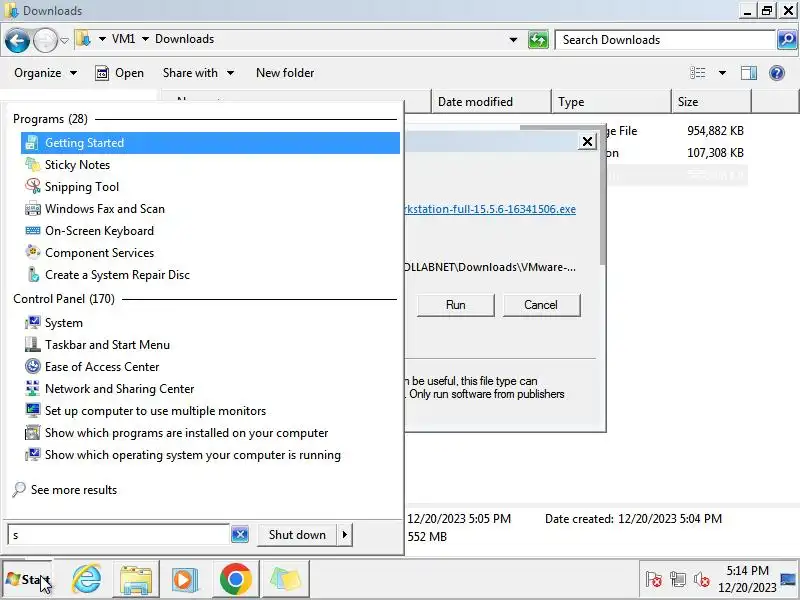800x600 pixels.
Task: Refresh the Downloads folder view
Action: tap(538, 40)
